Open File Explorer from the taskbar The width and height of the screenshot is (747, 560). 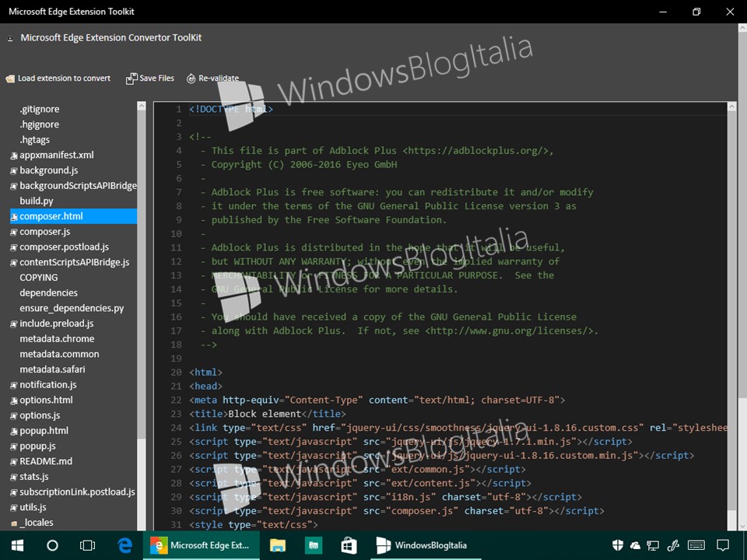tap(277, 545)
